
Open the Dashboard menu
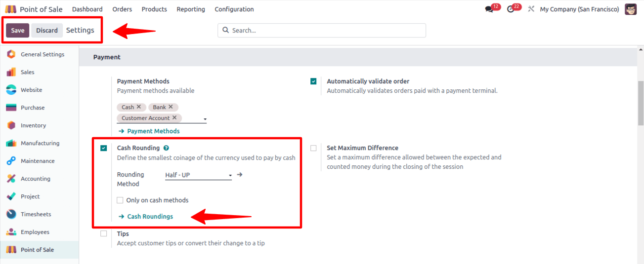(87, 9)
